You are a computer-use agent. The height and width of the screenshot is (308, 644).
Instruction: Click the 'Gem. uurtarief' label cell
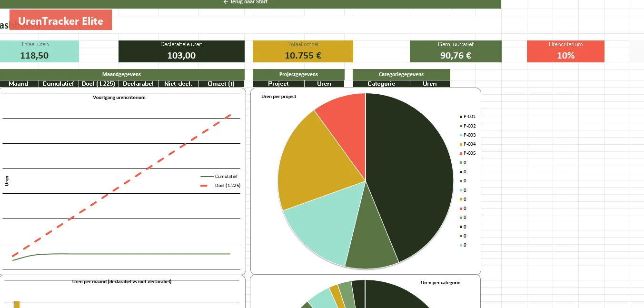(456, 44)
